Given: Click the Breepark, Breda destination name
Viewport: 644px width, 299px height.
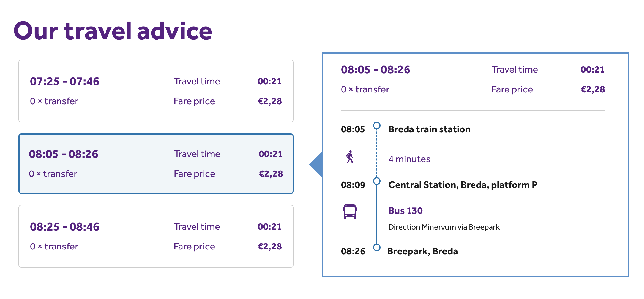Looking at the screenshot, I should click(423, 251).
